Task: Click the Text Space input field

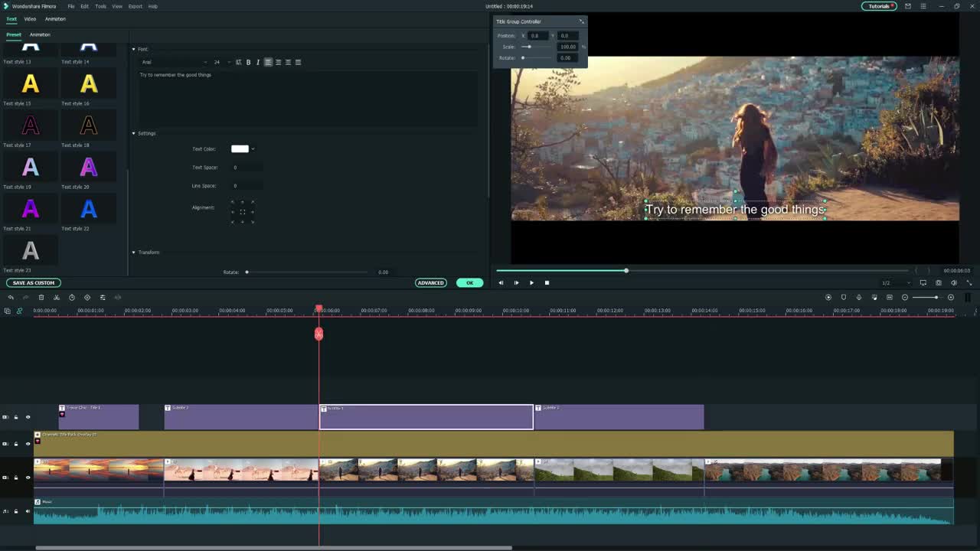Action: (247, 167)
